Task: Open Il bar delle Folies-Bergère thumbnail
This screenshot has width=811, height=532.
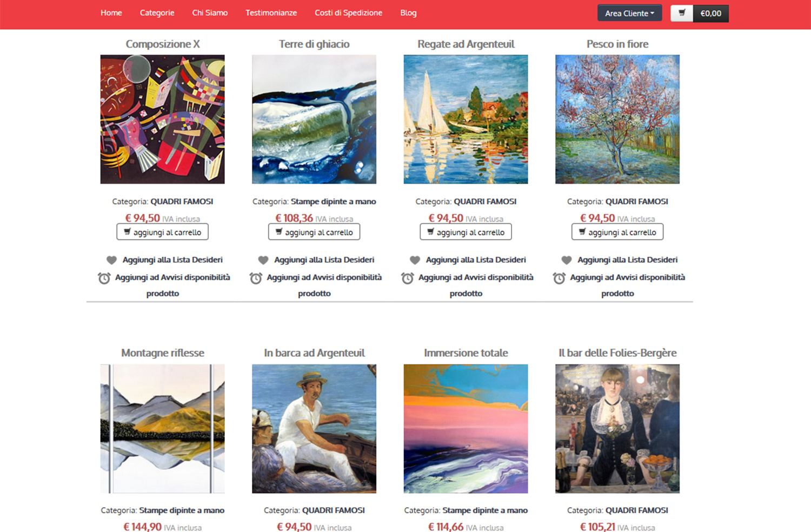Action: (617, 429)
